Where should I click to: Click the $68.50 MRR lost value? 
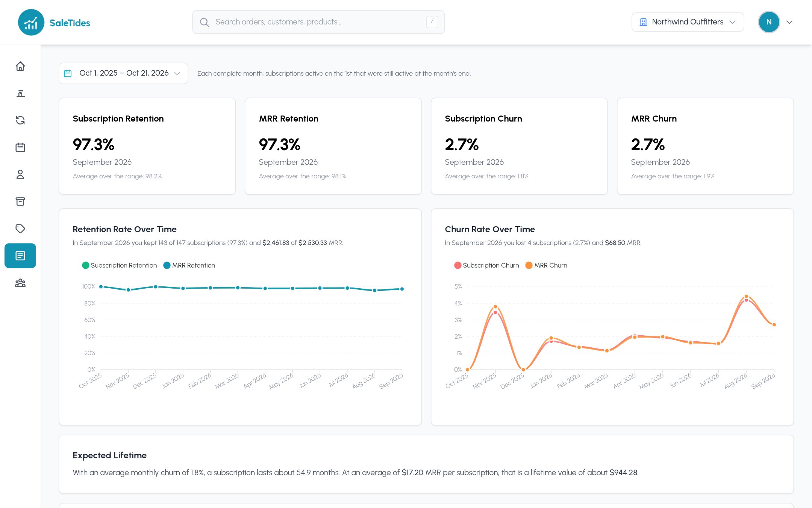click(615, 243)
